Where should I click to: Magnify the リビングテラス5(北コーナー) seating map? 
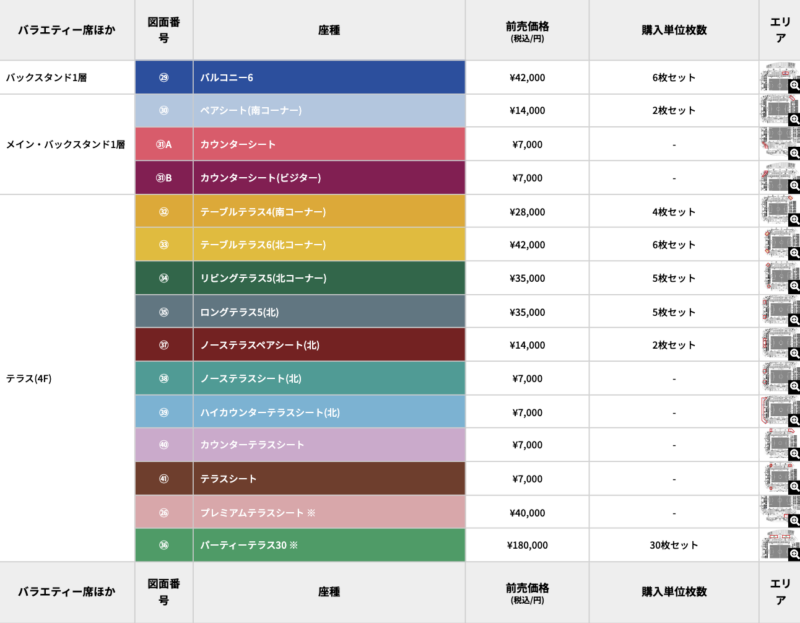tap(792, 287)
